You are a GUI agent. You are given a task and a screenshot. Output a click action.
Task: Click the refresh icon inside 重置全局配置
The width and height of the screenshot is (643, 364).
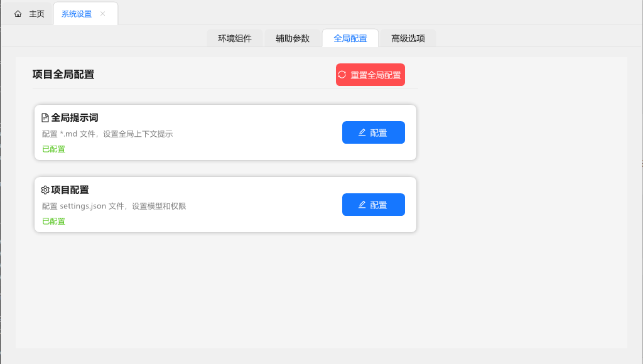[x=342, y=74]
